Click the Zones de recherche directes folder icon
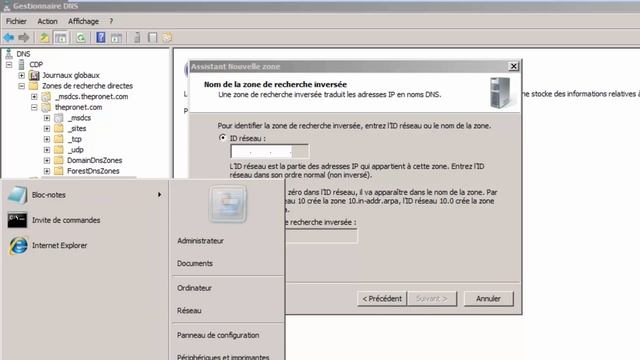Image resolution: width=640 pixels, height=360 pixels. click(x=33, y=86)
